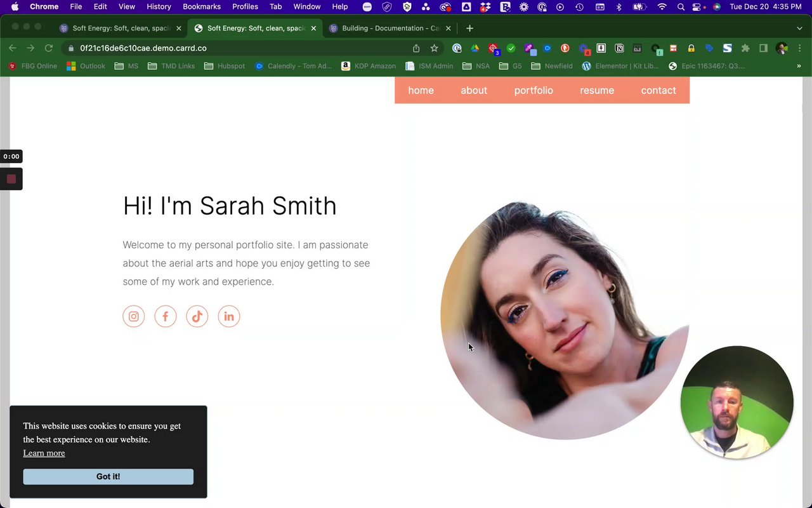Open the Hubspot bookmarks folder

tap(225, 66)
